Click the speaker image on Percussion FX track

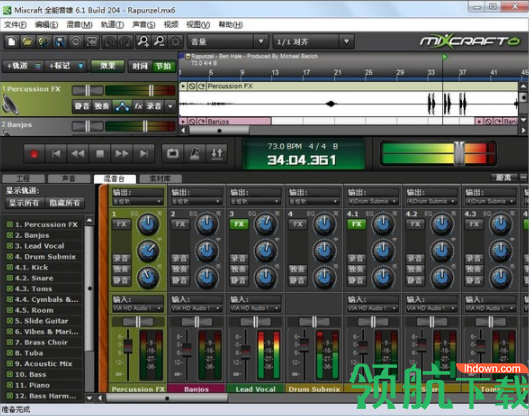click(11, 104)
